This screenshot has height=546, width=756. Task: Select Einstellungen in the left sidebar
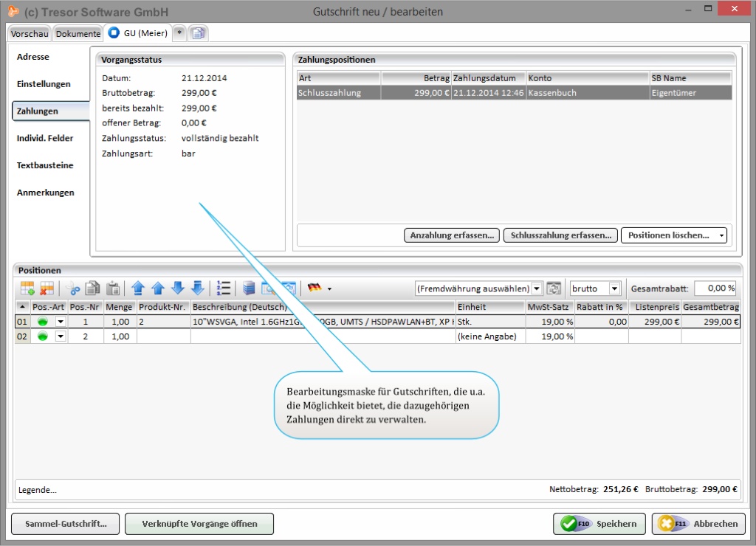click(44, 84)
